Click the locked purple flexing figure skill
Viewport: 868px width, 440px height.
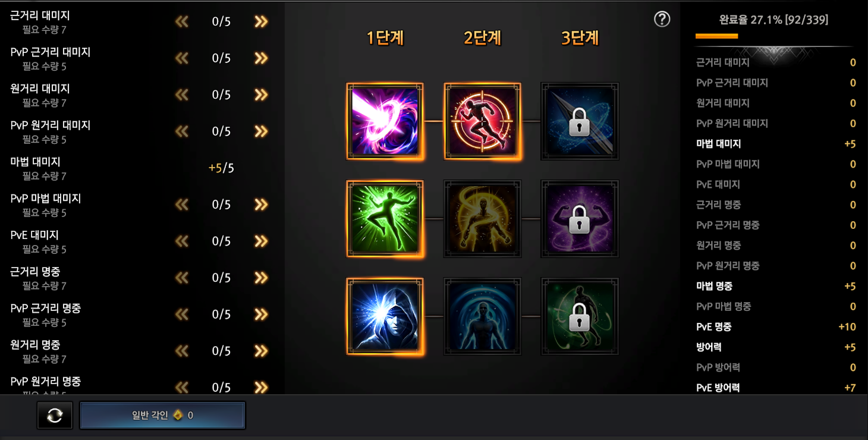(580, 219)
